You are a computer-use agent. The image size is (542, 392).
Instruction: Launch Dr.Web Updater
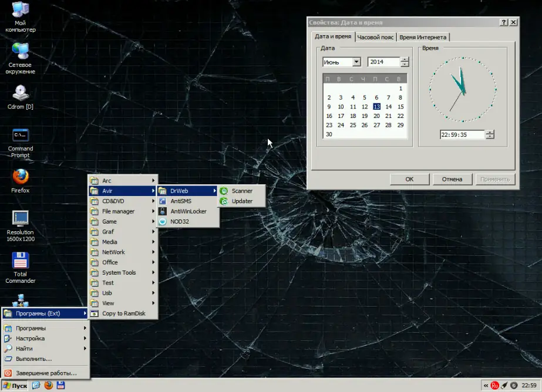click(x=241, y=201)
